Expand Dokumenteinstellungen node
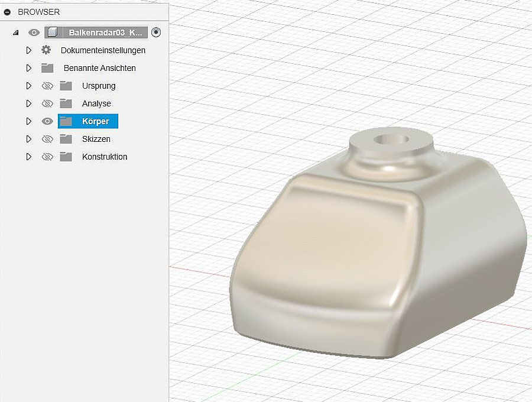Image resolution: width=532 pixels, height=402 pixels. coord(29,50)
